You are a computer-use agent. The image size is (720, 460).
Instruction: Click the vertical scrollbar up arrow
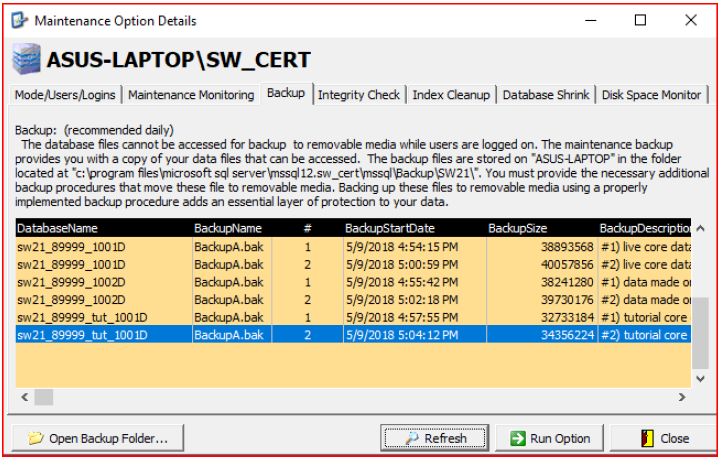pos(700,228)
